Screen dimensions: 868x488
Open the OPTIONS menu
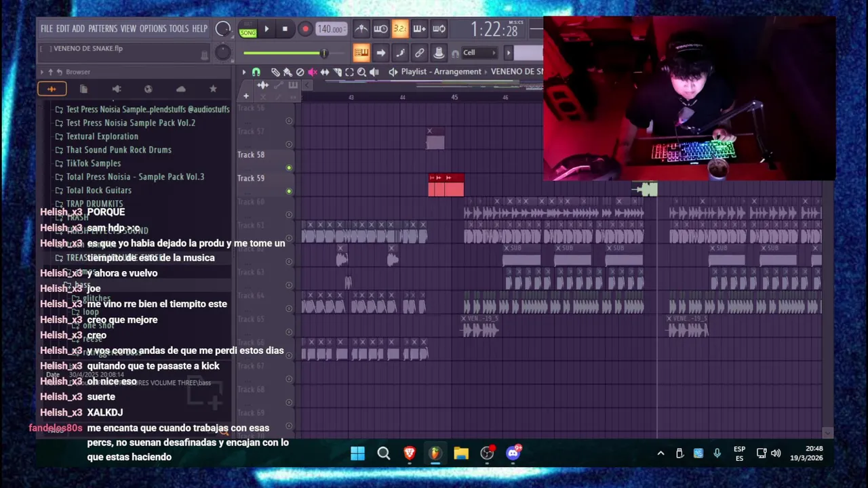point(153,28)
